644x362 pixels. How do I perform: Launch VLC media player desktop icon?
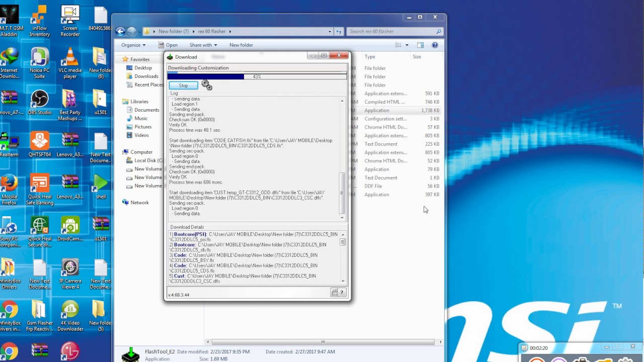point(70,63)
